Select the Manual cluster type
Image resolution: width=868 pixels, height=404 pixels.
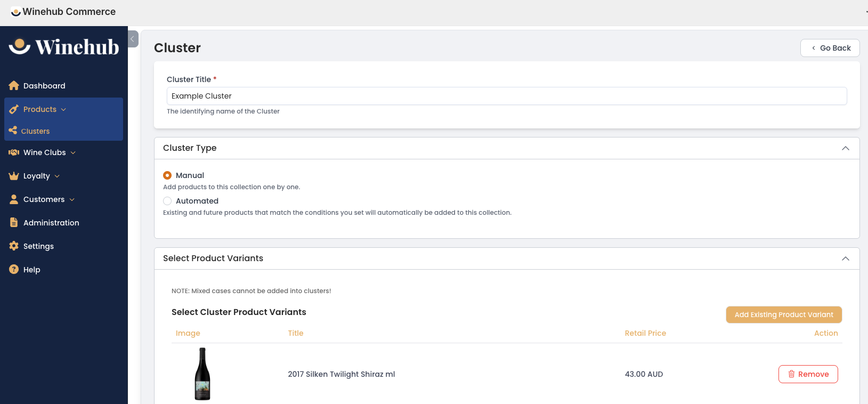pyautogui.click(x=167, y=175)
